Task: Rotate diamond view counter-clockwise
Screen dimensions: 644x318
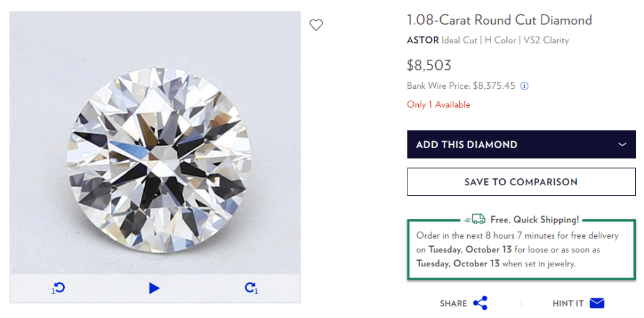Action: pos(58,288)
